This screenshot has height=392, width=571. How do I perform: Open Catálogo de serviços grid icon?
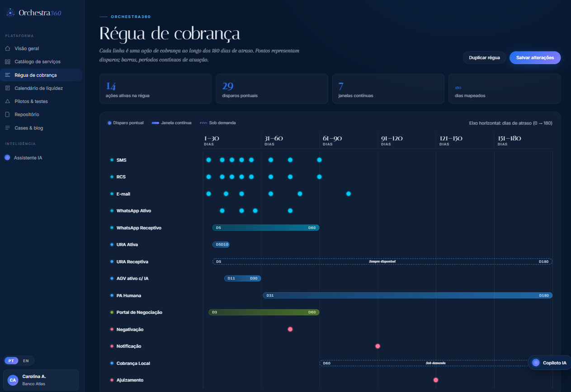(x=7, y=61)
